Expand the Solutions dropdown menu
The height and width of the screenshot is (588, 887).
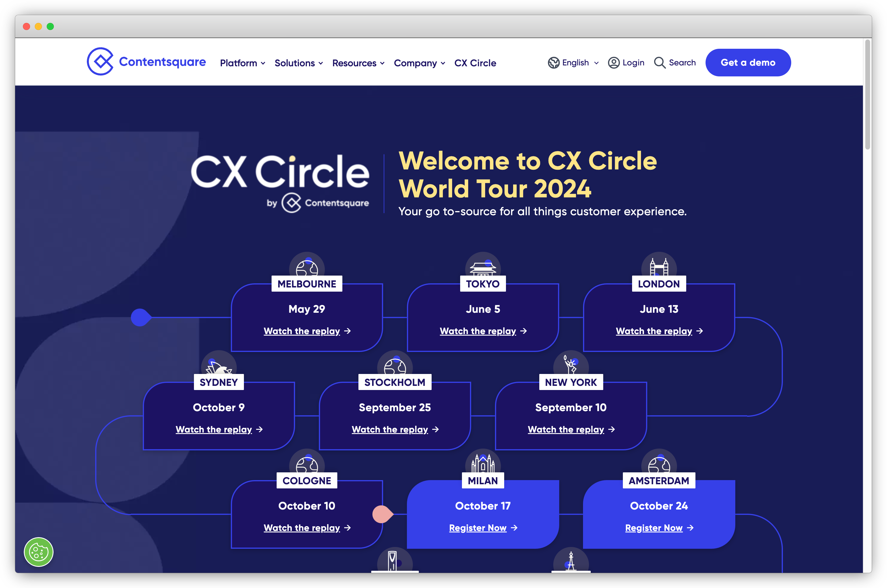click(300, 62)
